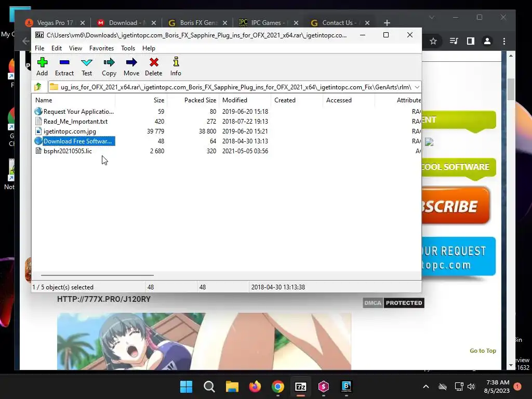
Task: Open the Help menu
Action: 149,48
